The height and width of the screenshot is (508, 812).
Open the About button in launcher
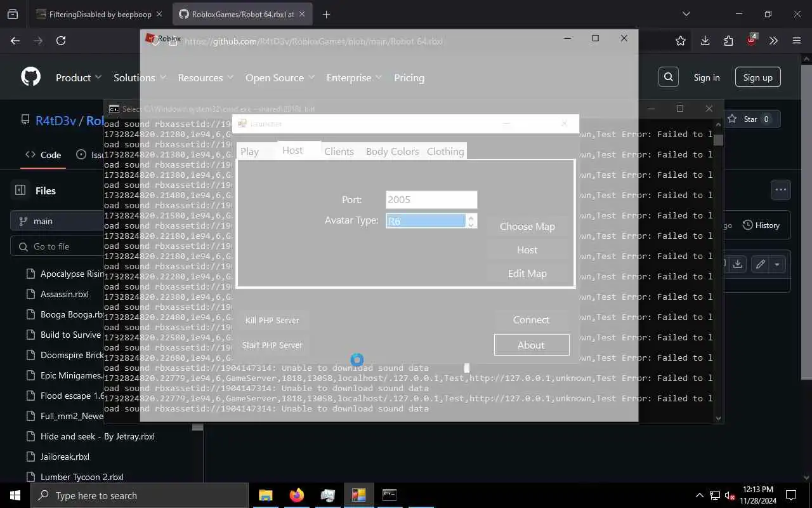coord(532,345)
